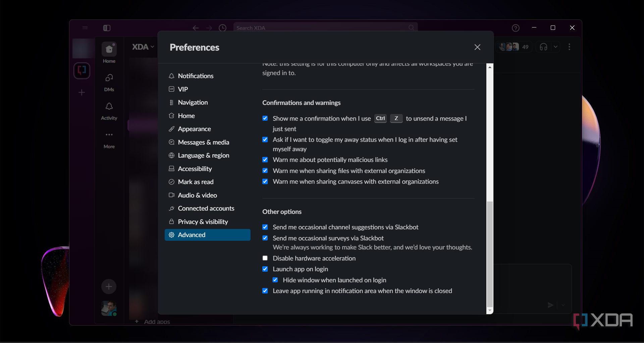Open VIP preferences section
The image size is (644, 343).
click(208, 89)
